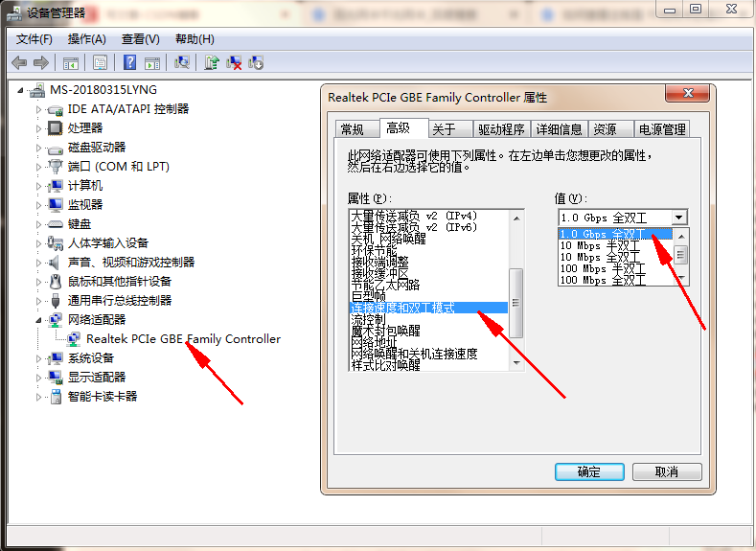Select 100 Mbps 全双工 option
This screenshot has width=756, height=551.
[x=615, y=280]
